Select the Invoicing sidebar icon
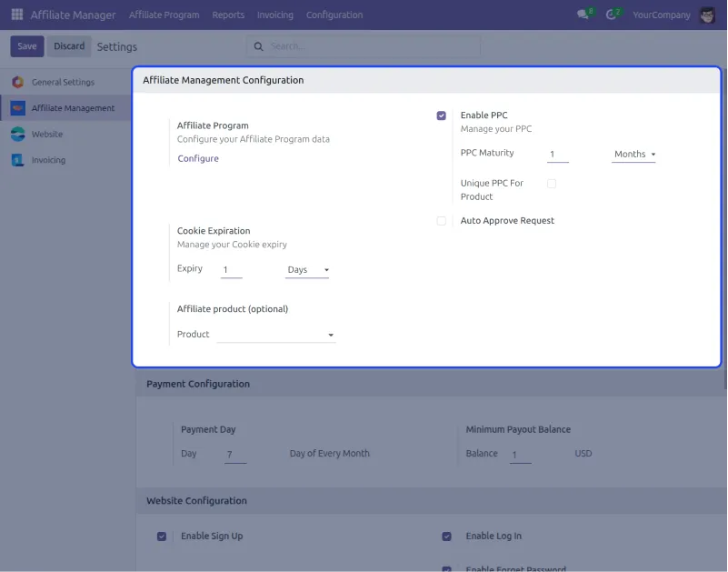Screen dimensions: 728x572 click(18, 159)
